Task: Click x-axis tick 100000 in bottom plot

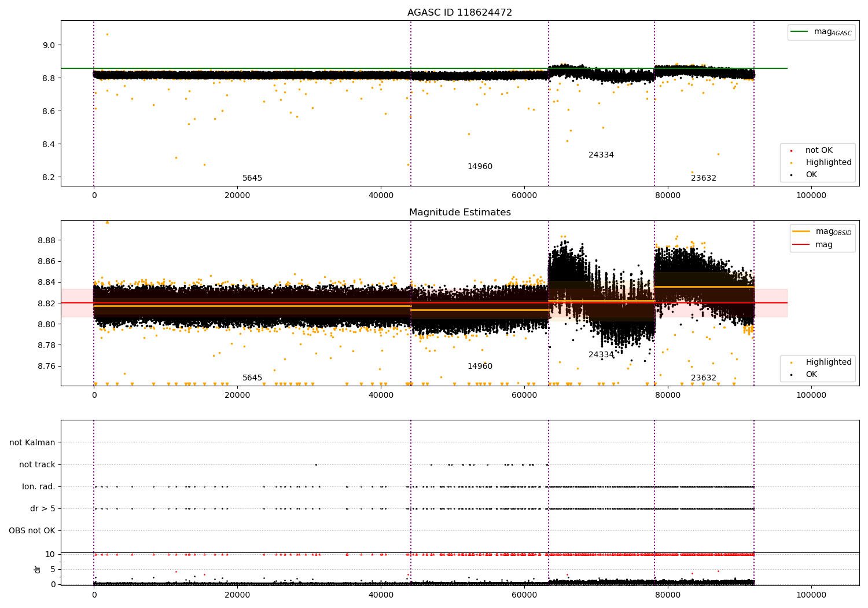Action: (x=811, y=595)
